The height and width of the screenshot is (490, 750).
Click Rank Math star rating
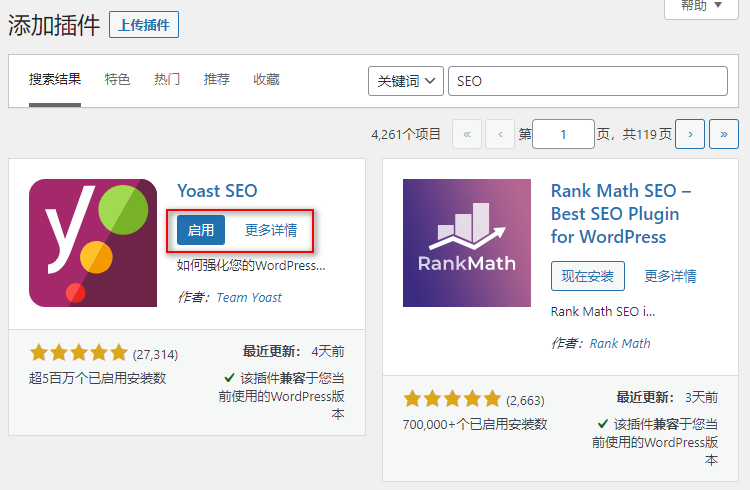pos(452,399)
